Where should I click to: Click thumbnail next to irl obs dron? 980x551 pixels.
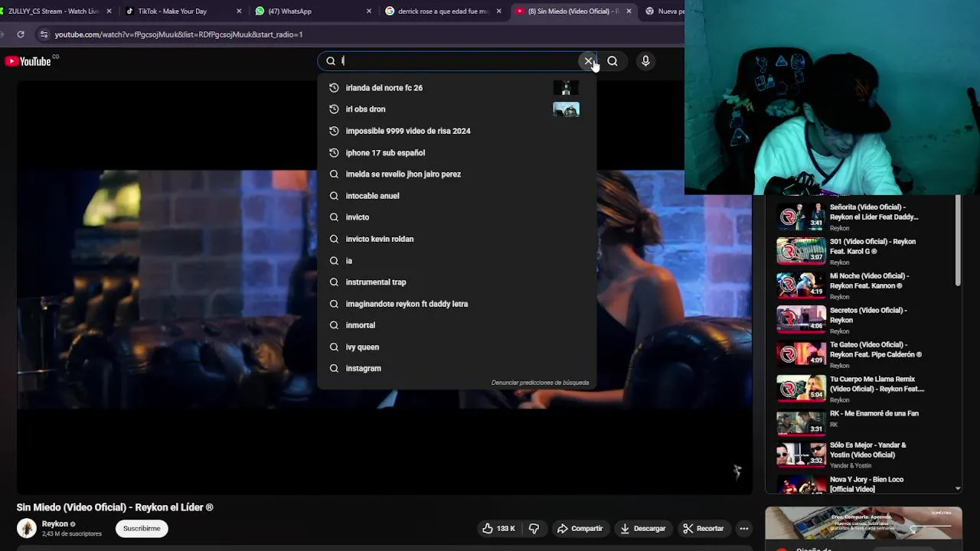(566, 109)
